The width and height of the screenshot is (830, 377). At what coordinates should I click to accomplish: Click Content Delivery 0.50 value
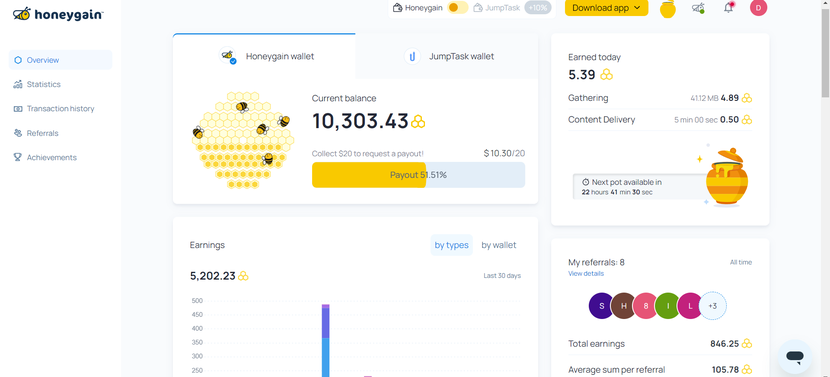[x=729, y=120]
